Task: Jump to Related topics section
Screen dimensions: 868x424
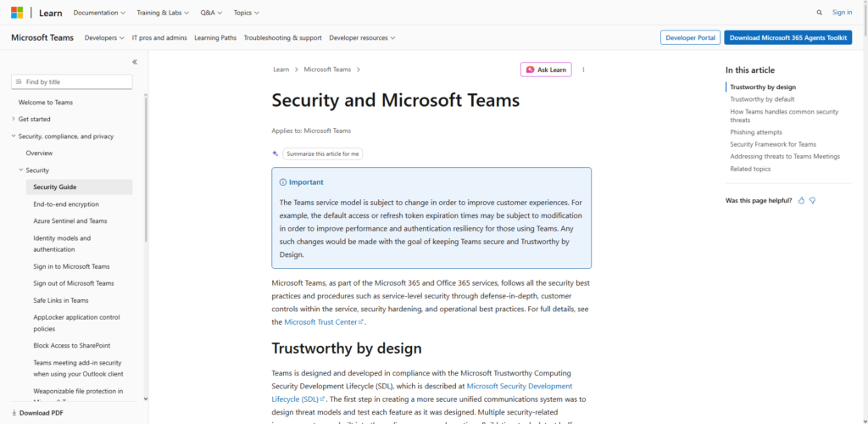Action: [x=750, y=169]
